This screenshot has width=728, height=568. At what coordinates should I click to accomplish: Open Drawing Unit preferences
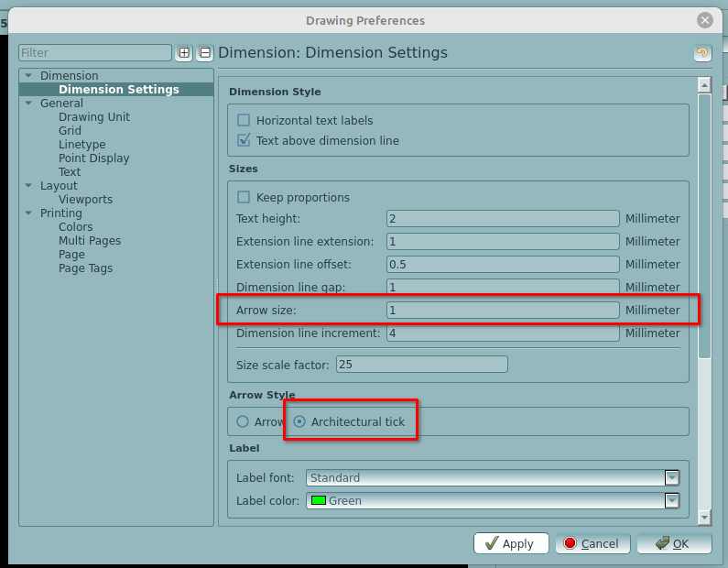click(93, 117)
